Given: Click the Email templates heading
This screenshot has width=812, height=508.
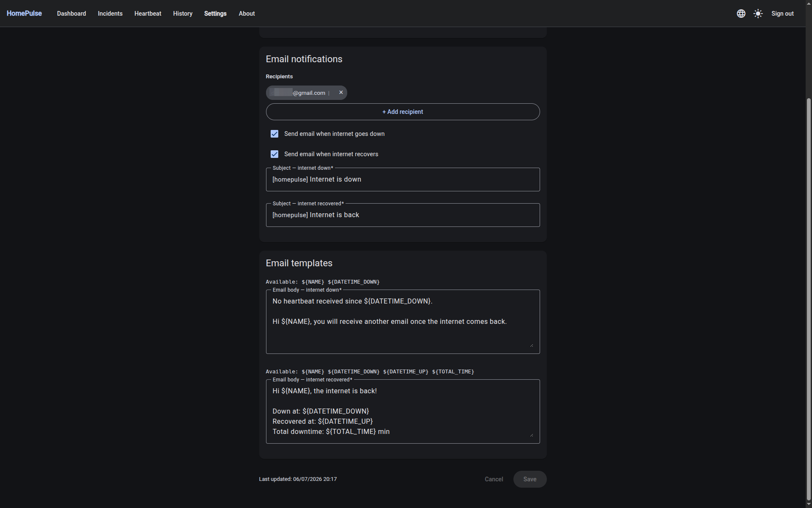Looking at the screenshot, I should tap(299, 263).
